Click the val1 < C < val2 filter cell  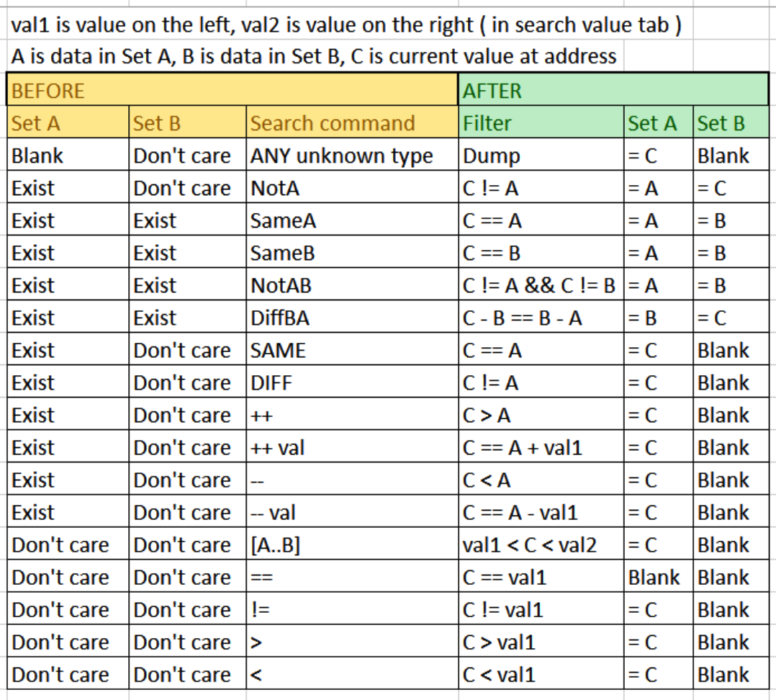point(541,544)
